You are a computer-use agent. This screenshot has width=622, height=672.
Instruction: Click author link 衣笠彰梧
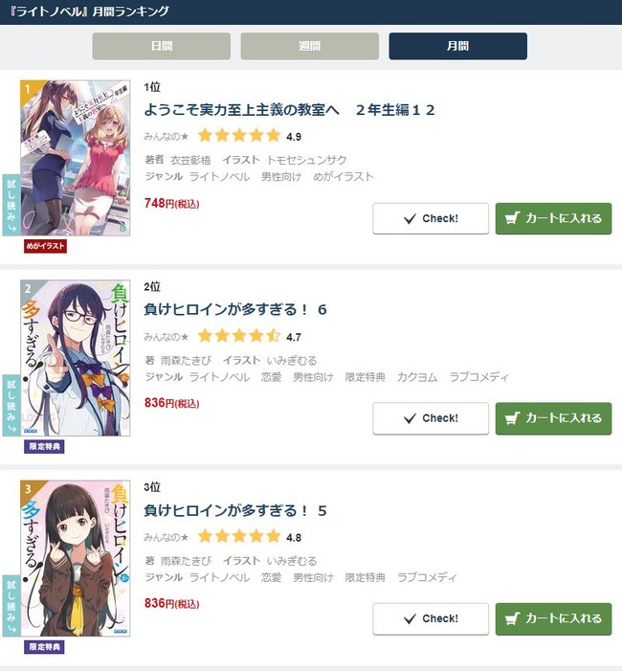(190, 160)
